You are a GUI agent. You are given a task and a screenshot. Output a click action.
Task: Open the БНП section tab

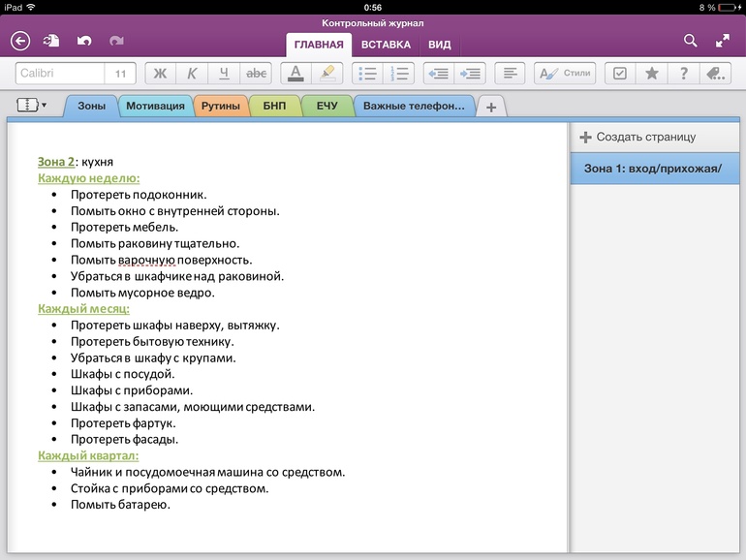[274, 106]
